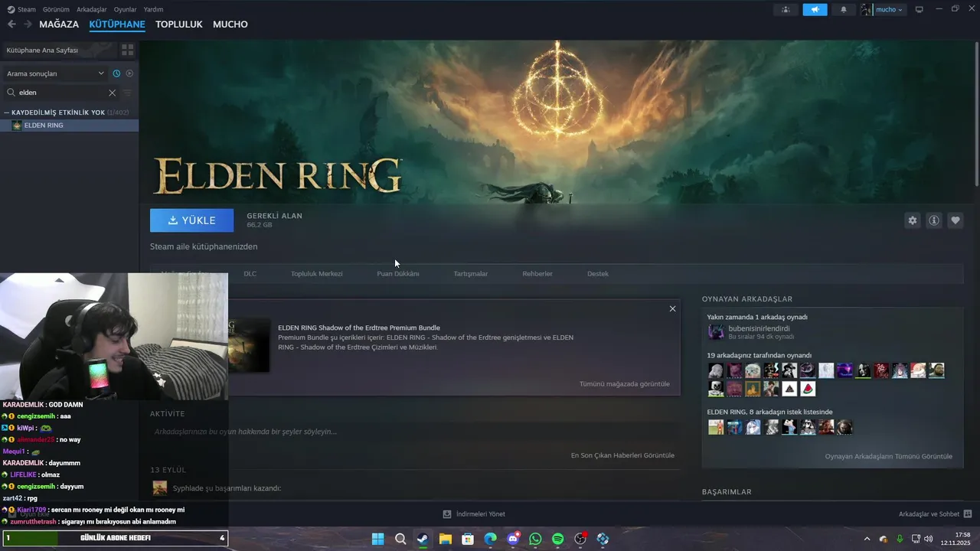The width and height of the screenshot is (980, 551).
Task: Open the notifications bell
Action: [x=844, y=9]
